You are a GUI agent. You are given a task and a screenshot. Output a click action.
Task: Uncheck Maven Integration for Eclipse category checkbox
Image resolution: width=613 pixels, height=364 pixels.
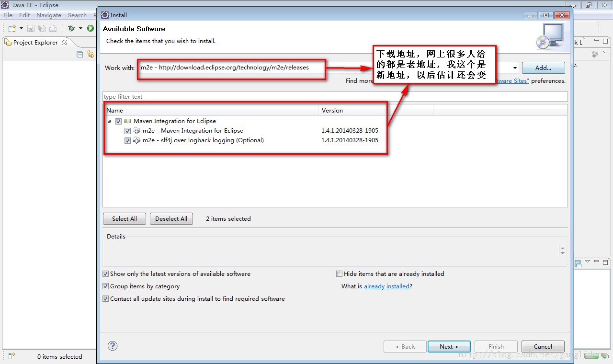[118, 121]
